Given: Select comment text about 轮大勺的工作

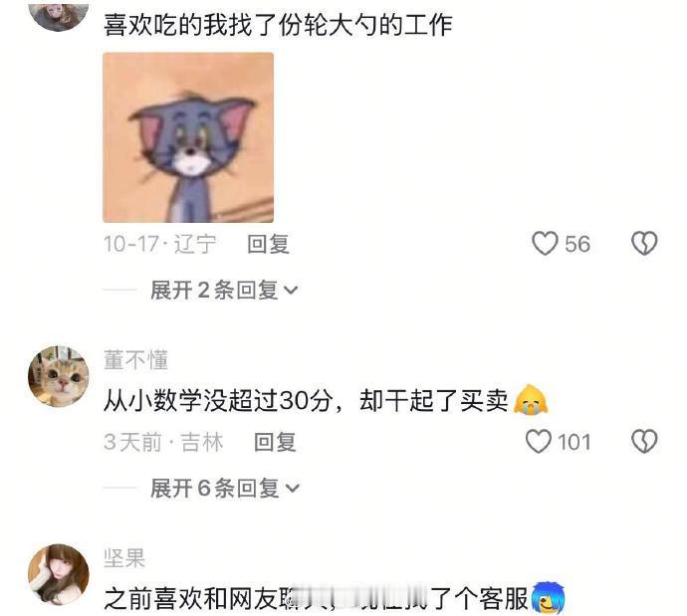Looking at the screenshot, I should pyautogui.click(x=278, y=25).
